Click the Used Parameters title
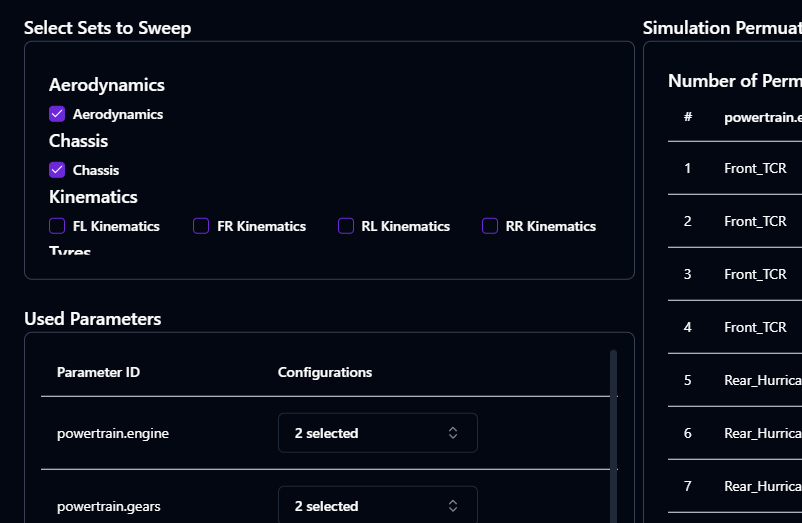 point(93,319)
